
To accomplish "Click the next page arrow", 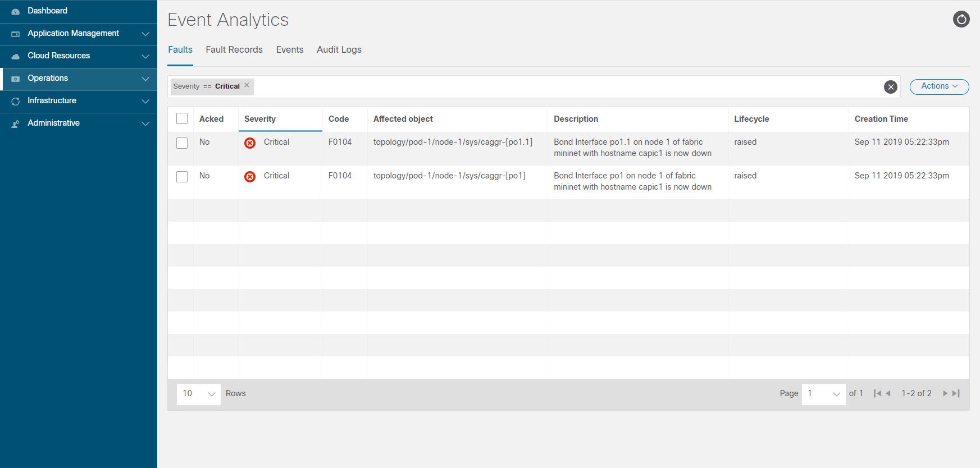I will (x=945, y=393).
